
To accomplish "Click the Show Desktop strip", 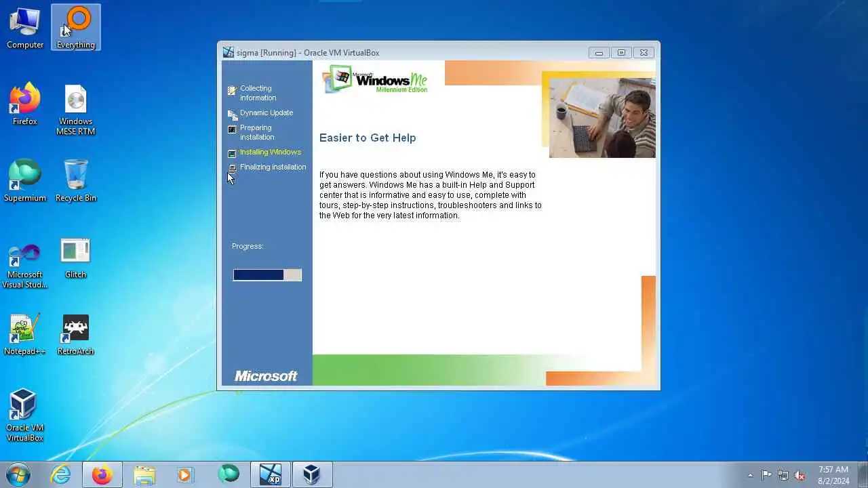I will pyautogui.click(x=863, y=474).
